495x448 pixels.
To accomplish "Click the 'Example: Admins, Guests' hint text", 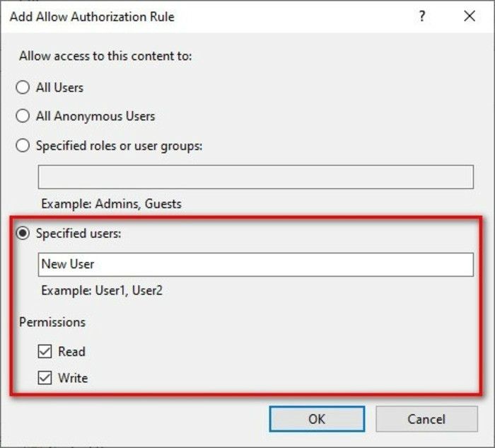I will (111, 204).
